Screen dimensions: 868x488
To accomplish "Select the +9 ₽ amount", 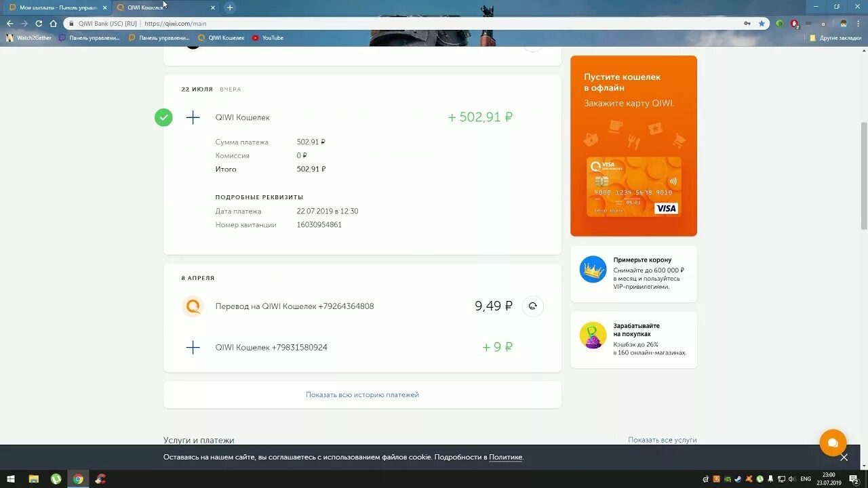I will click(497, 347).
